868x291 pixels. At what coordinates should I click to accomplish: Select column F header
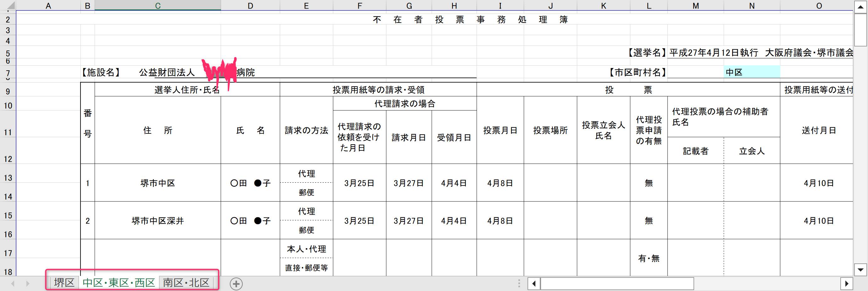(x=360, y=6)
